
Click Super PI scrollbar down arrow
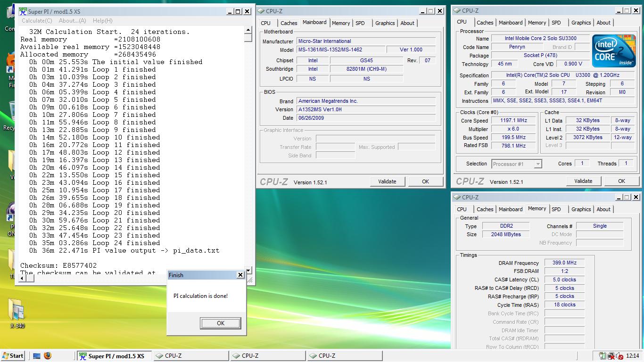coord(248,271)
